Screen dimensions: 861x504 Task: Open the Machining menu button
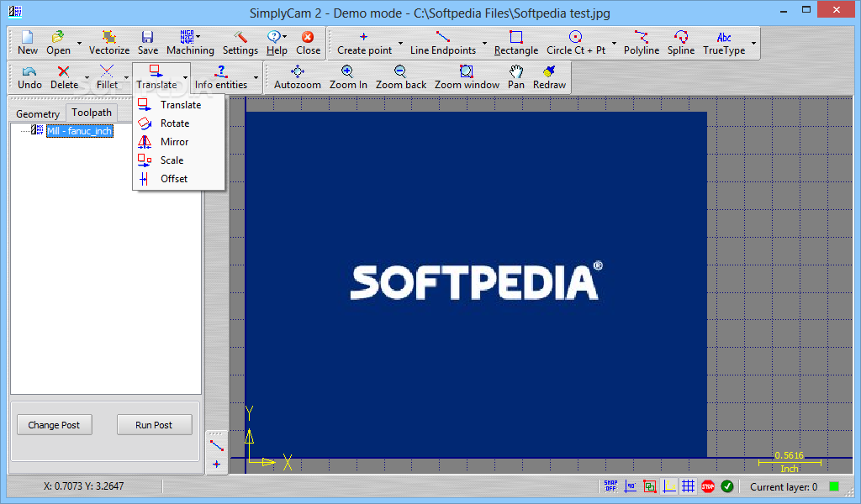(x=190, y=43)
